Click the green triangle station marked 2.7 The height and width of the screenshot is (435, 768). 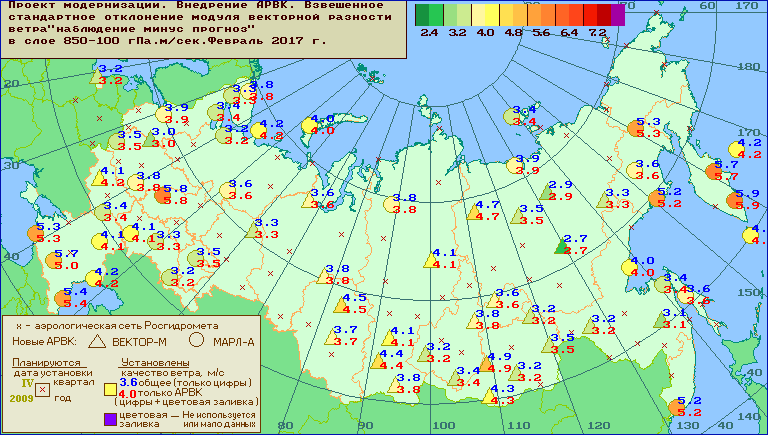click(x=562, y=246)
